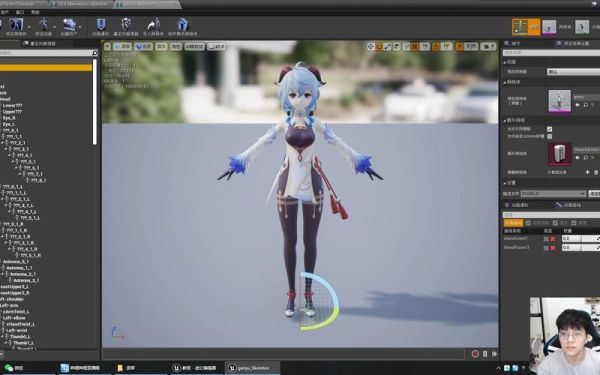Click the skeleton tree search field
This screenshot has height=375, width=600.
[46, 53]
